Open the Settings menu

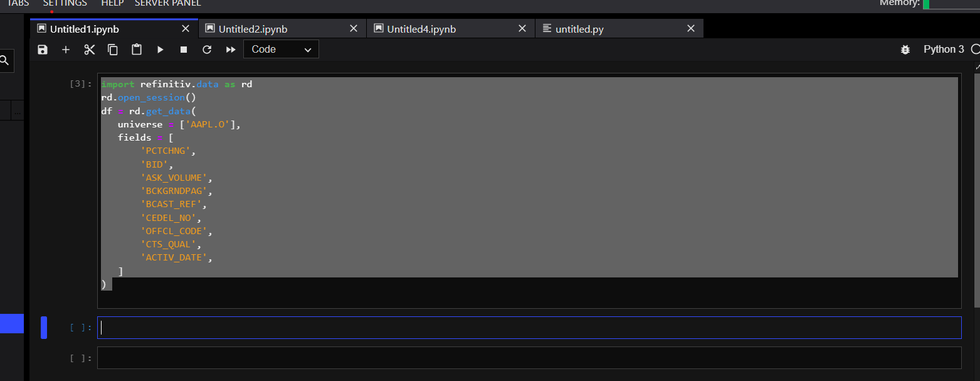point(65,3)
